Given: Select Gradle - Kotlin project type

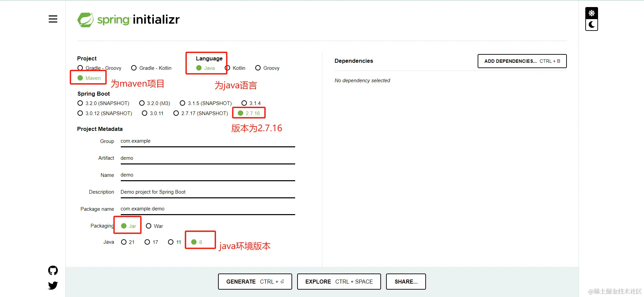Looking at the screenshot, I should tap(151, 68).
